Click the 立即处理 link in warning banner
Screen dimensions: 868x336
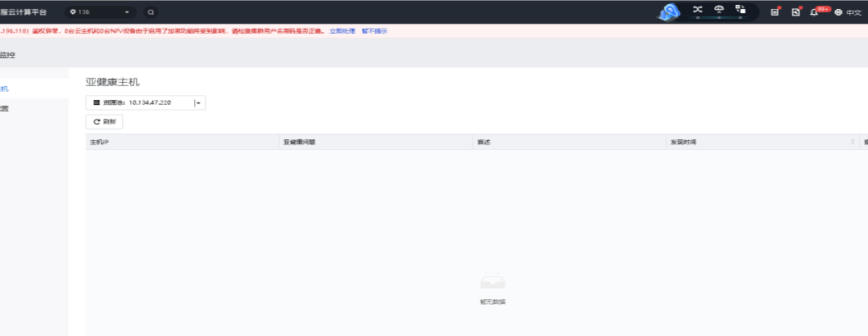click(342, 31)
